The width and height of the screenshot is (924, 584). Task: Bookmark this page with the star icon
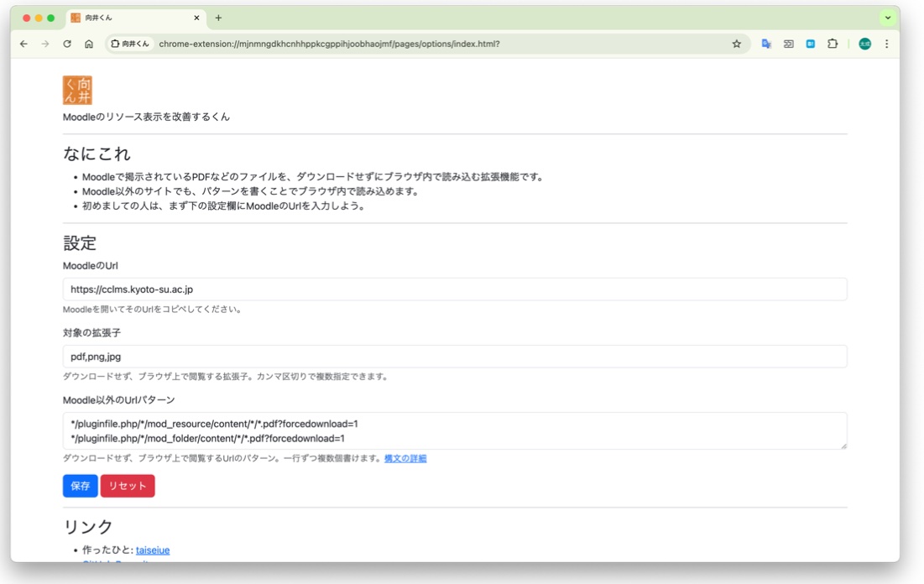coord(737,44)
